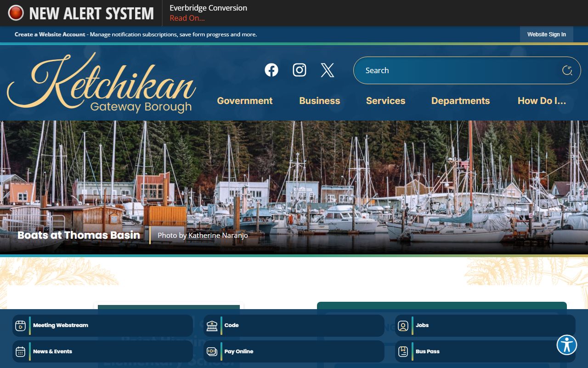Open the accessibility options icon

567,345
